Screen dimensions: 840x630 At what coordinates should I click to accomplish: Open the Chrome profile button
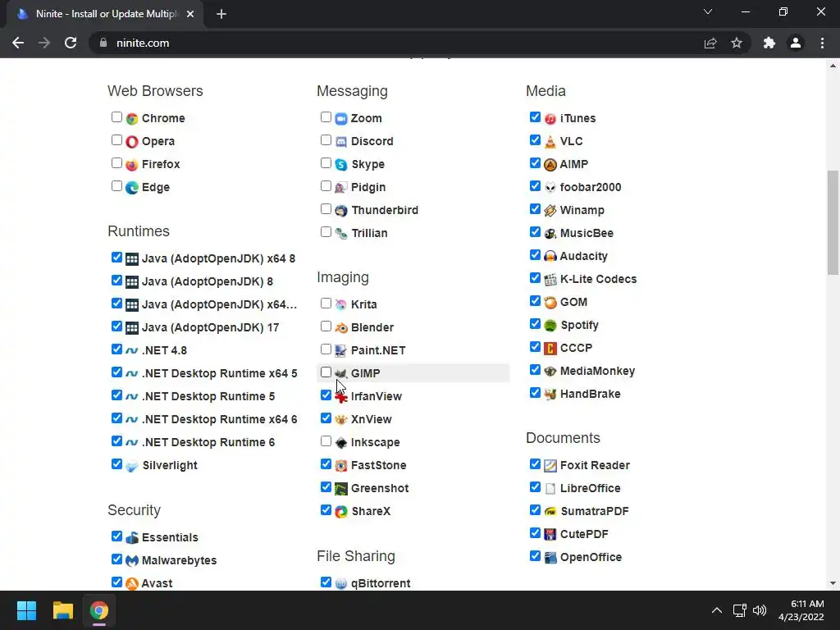point(796,43)
